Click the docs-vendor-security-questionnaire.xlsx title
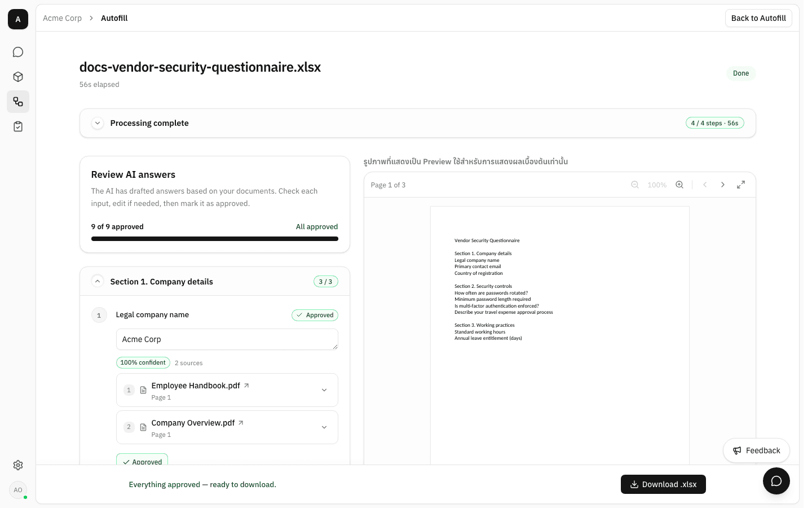The width and height of the screenshot is (812, 508). point(200,67)
